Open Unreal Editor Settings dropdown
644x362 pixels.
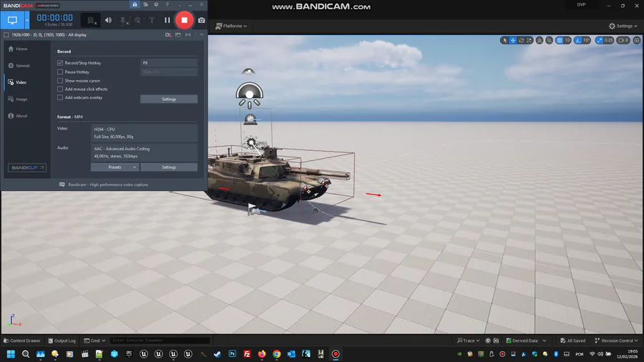[x=623, y=26]
